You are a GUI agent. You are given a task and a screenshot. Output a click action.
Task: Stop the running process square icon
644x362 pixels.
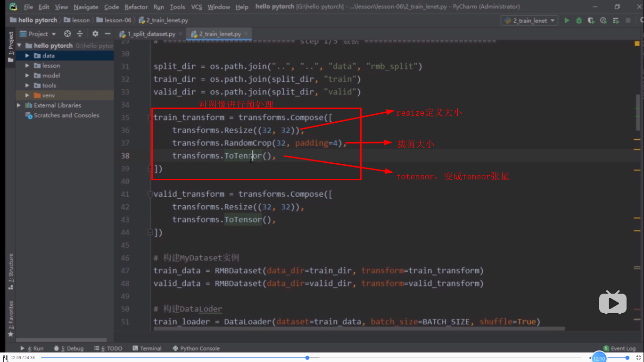[628, 20]
